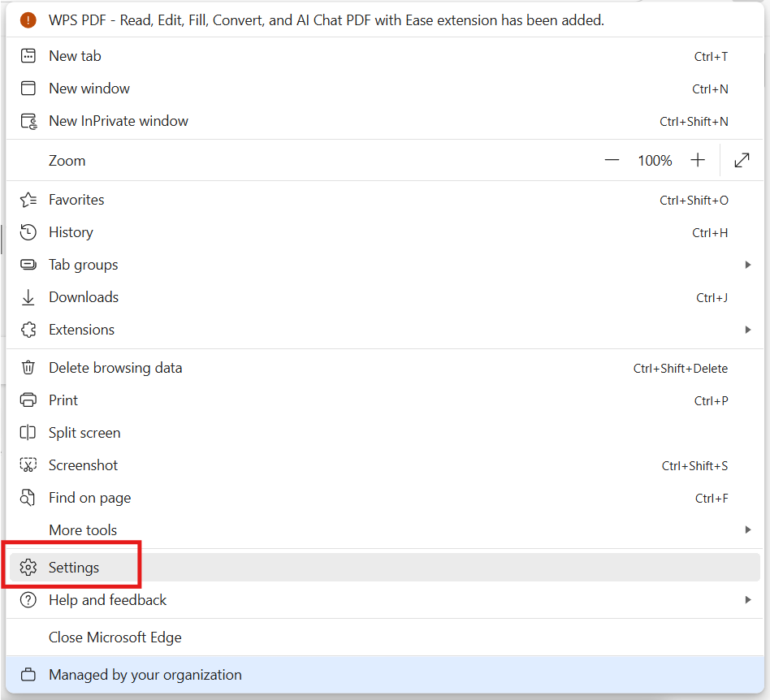Expand the Tab groups submenu arrow
770x700 pixels.
(747, 265)
